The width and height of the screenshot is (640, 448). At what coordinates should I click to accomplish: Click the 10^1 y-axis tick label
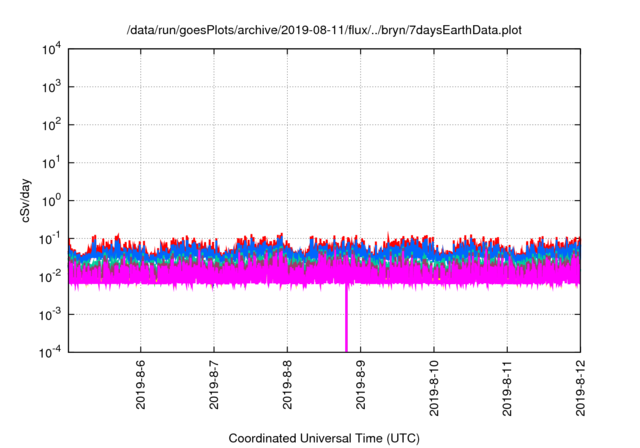pos(52,163)
